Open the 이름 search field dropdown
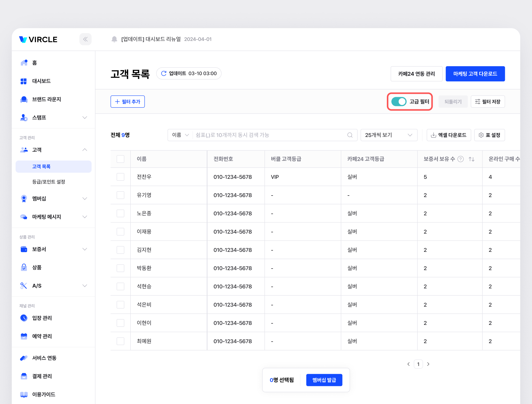532x404 pixels. tap(180, 135)
